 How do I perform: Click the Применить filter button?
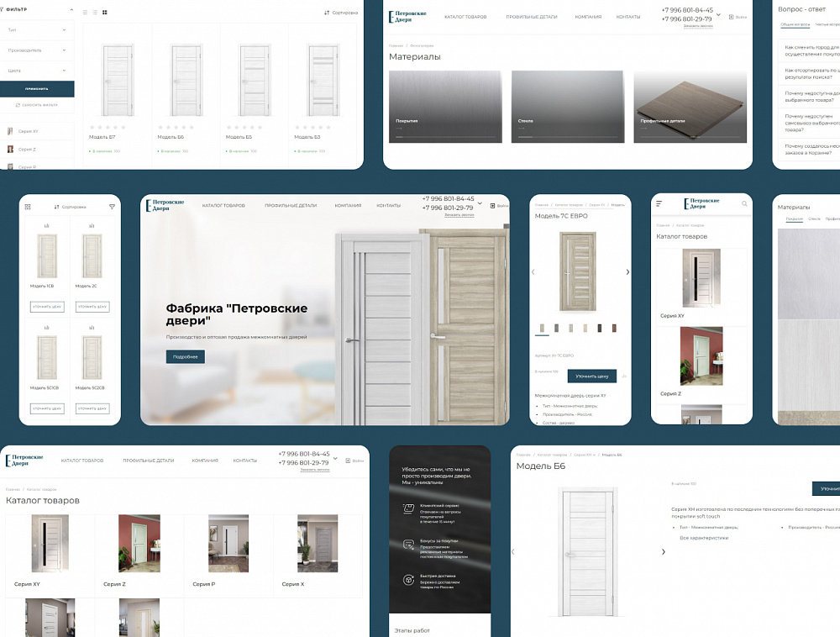37,88
